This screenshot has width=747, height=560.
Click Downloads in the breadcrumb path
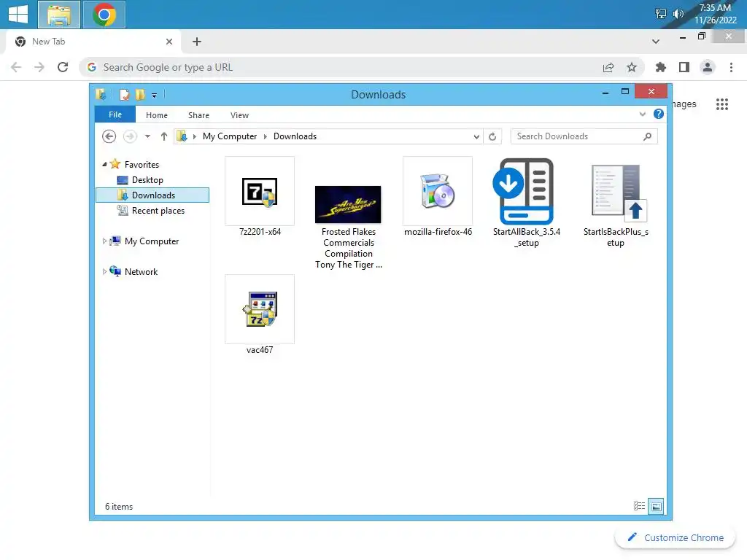(x=295, y=136)
